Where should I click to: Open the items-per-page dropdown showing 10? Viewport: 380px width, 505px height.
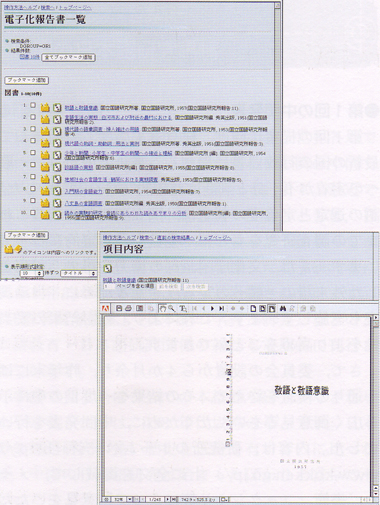(x=31, y=273)
